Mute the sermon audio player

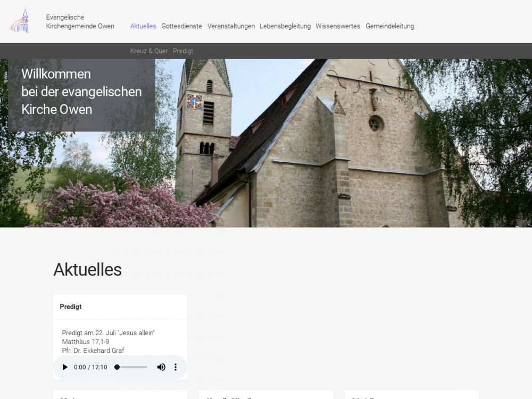[x=161, y=367]
